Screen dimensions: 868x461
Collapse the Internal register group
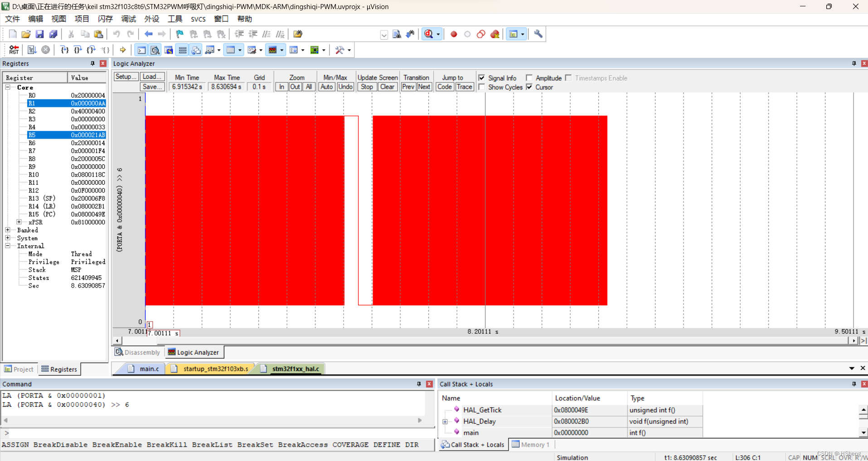pyautogui.click(x=8, y=246)
